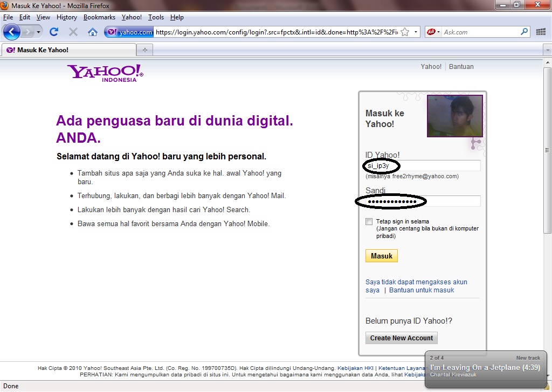Open a new tab with plus button
Image resolution: width=552 pixels, height=392 pixels.
[x=144, y=50]
